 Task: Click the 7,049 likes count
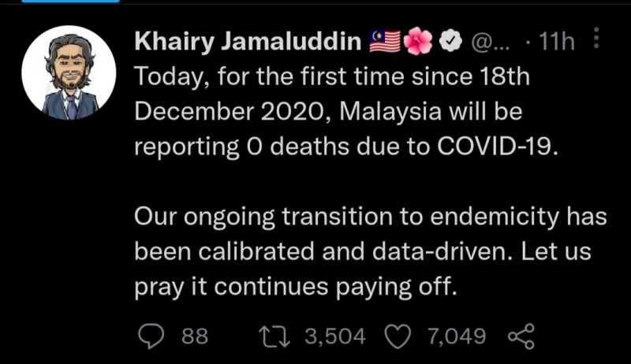click(457, 337)
